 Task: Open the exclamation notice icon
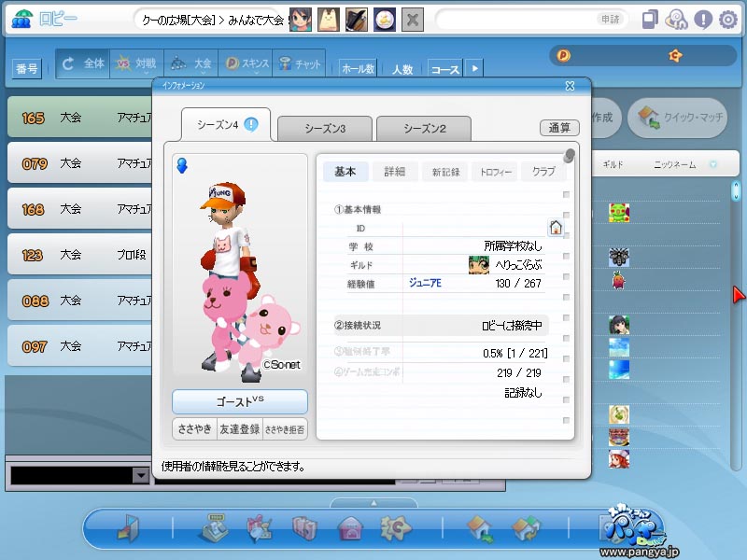point(703,20)
